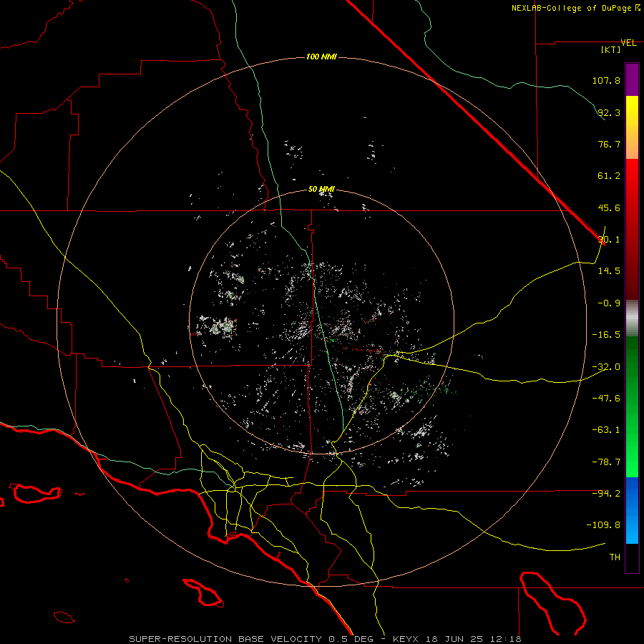This screenshot has height=644, width=644.
Task: Click the -63.1 velocity scale value
Action: point(606,430)
